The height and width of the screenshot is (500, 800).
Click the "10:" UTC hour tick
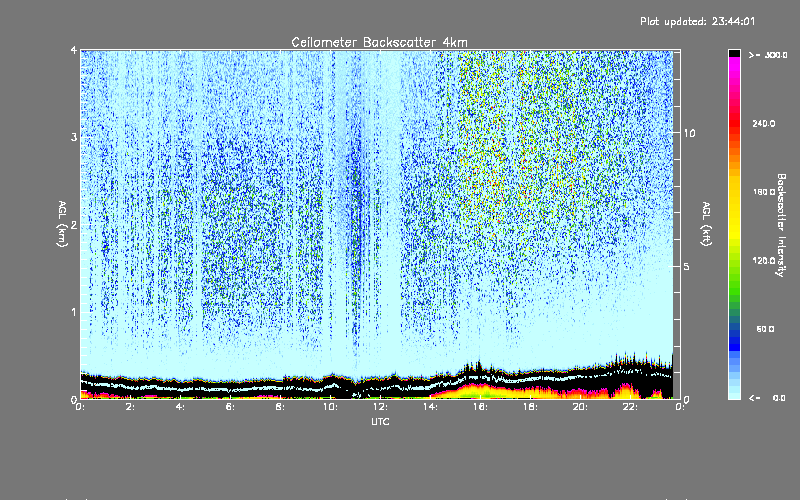point(330,407)
